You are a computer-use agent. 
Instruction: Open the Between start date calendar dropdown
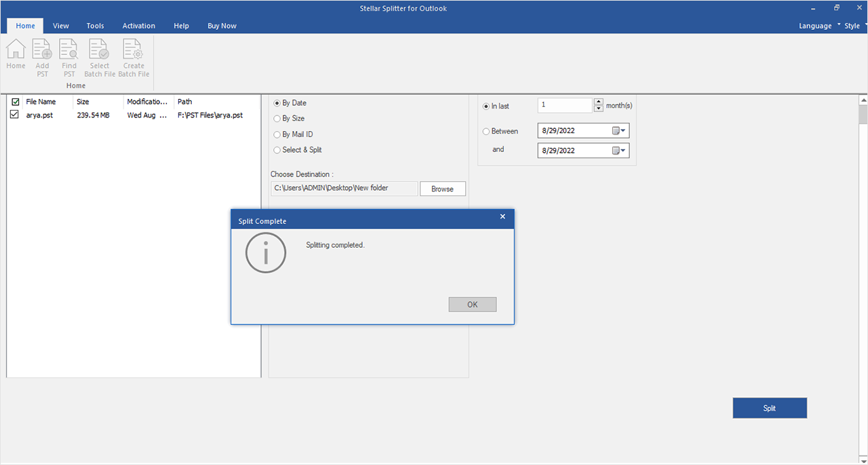pyautogui.click(x=619, y=131)
